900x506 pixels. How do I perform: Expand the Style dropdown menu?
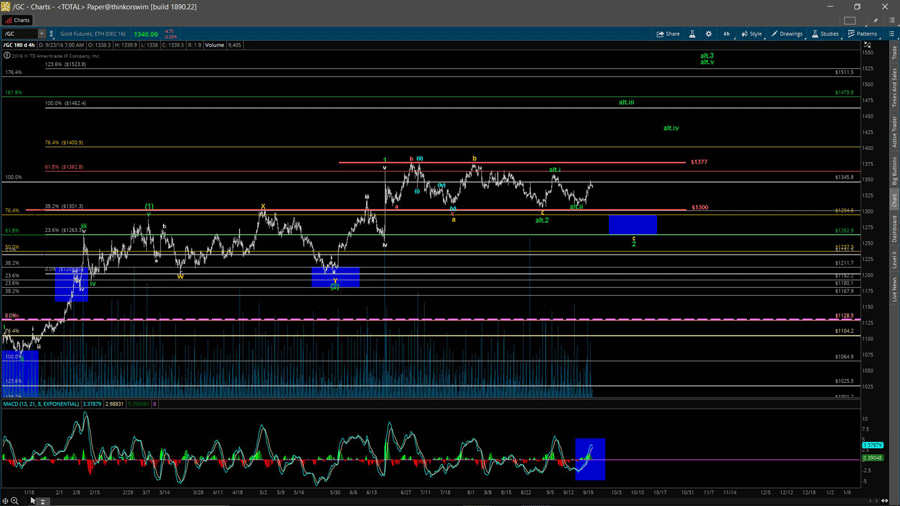[752, 34]
